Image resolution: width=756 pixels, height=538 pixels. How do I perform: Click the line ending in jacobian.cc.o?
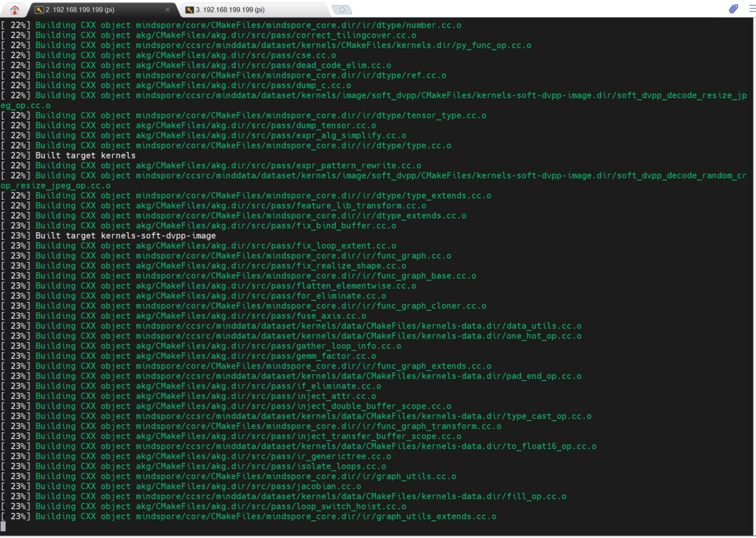180,486
